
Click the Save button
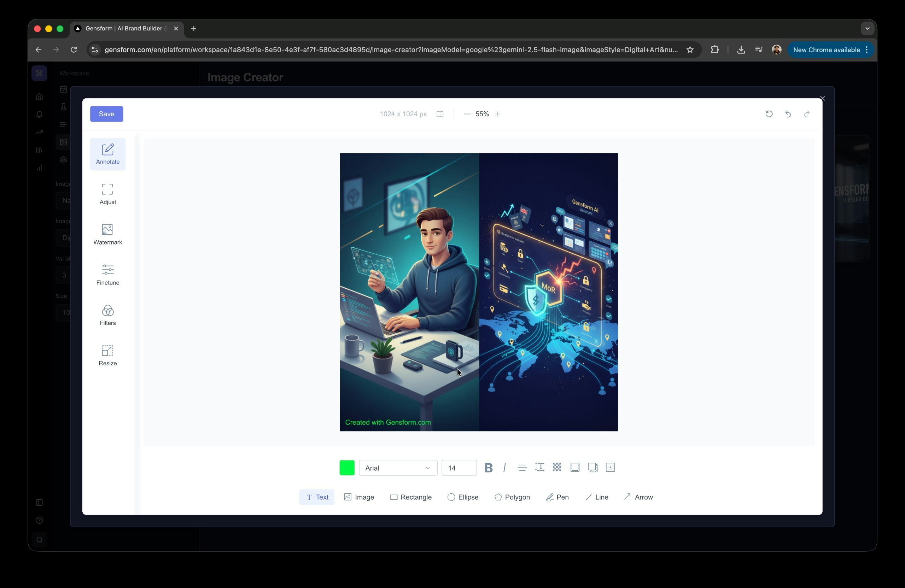[x=106, y=114]
